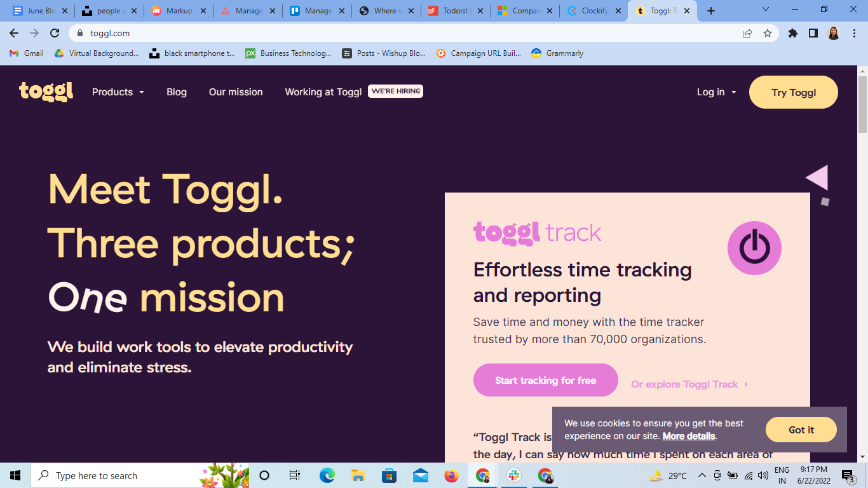Open new tab with plus icon

click(711, 11)
